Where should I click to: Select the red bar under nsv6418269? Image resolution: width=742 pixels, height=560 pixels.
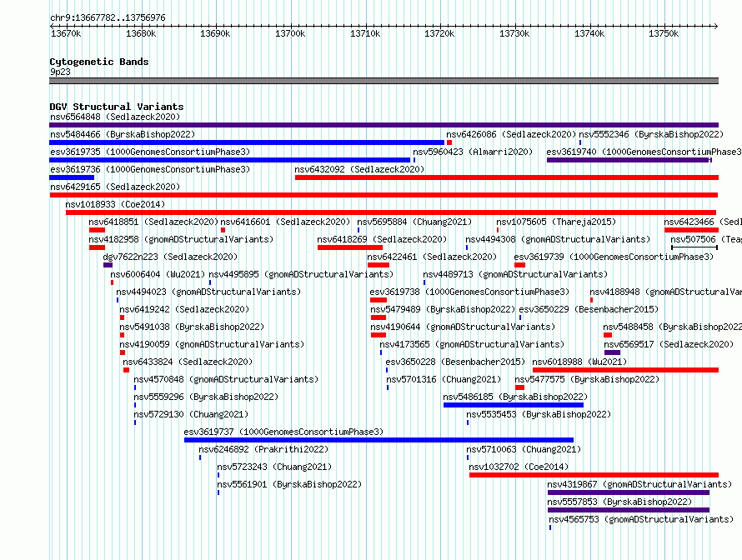click(349, 247)
